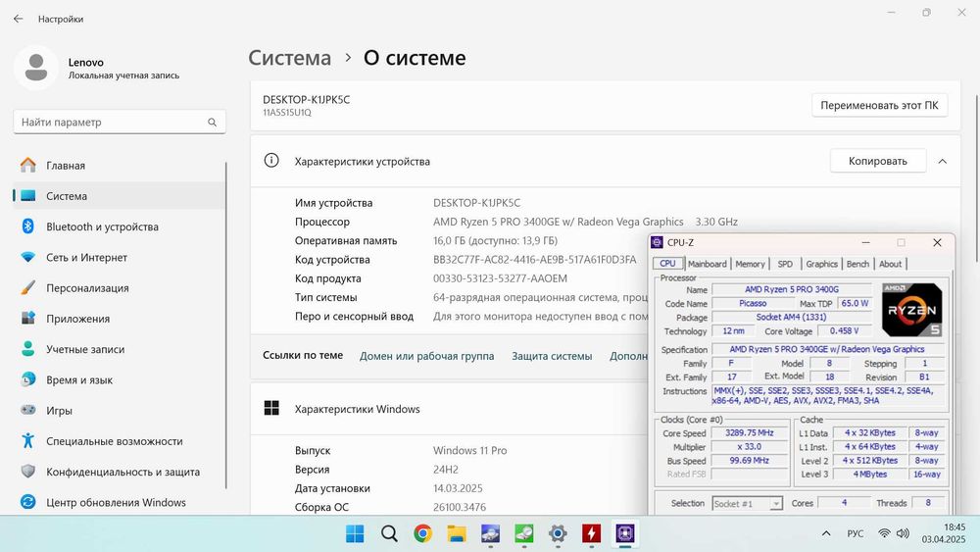980x552 pixels.
Task: Switch input language via РУС indicator
Action: coord(855,533)
